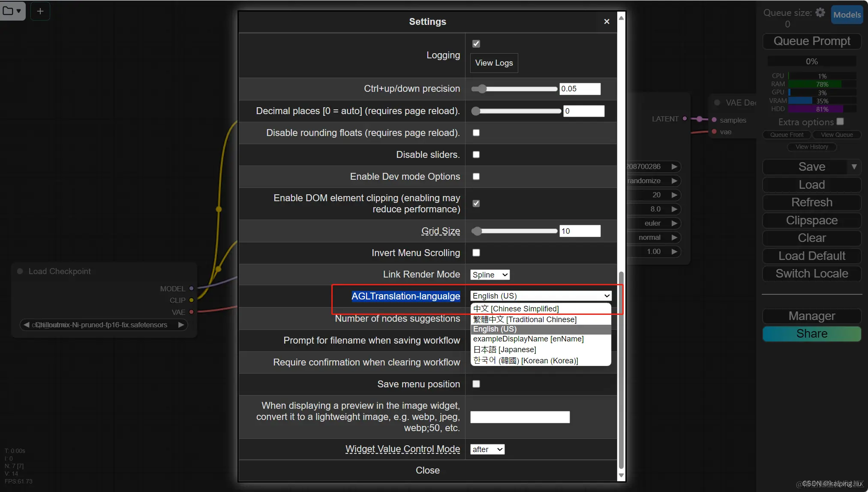The height and width of the screenshot is (492, 868).
Task: Click the Ctrl+up/down precision value field
Action: click(x=580, y=89)
